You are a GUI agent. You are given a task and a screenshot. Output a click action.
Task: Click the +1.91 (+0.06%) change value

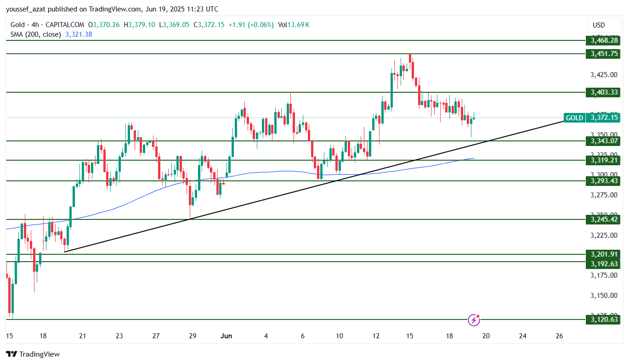(251, 25)
